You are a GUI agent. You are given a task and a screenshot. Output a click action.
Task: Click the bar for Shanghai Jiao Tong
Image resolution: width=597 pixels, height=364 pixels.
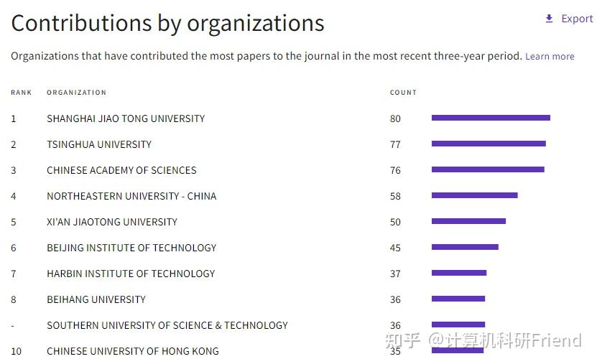491,118
